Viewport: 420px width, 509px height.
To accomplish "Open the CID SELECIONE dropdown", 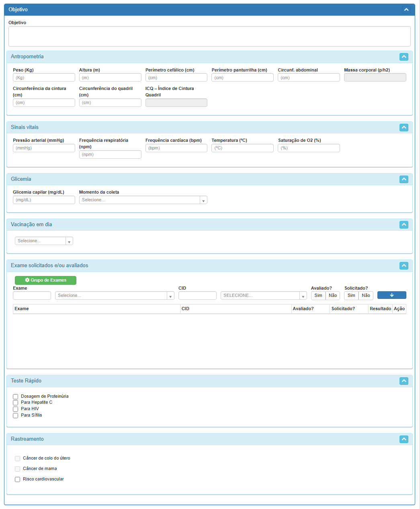I will 263,296.
